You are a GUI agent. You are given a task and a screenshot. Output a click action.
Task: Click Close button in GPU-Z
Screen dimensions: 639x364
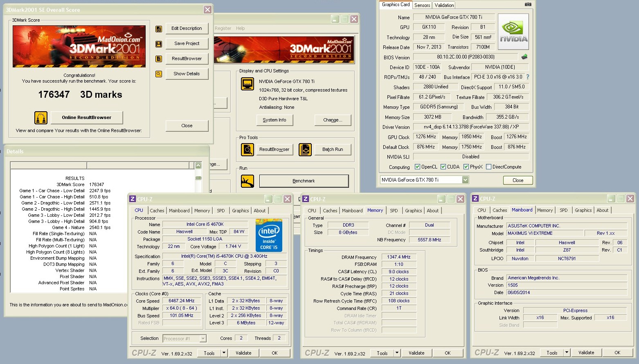[x=518, y=180]
